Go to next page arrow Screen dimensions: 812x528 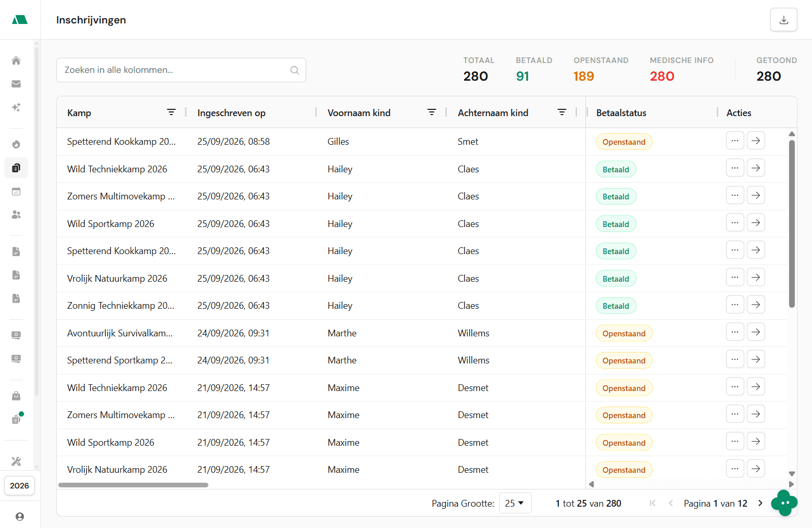click(760, 503)
